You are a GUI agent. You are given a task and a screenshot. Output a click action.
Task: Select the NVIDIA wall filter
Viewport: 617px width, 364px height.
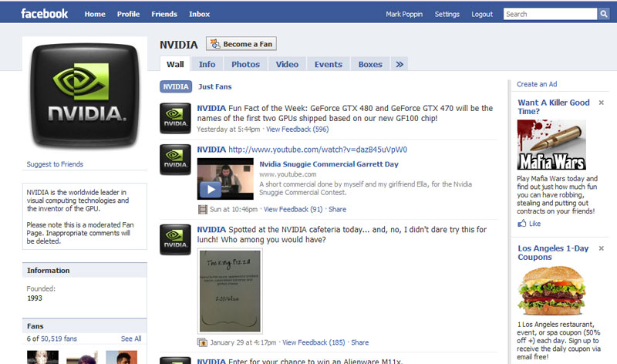[x=176, y=86]
